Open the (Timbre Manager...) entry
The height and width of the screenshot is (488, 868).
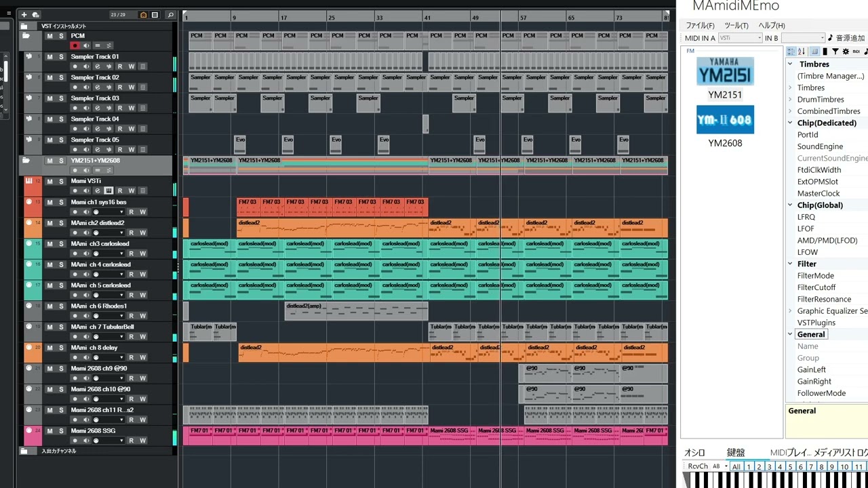831,76
